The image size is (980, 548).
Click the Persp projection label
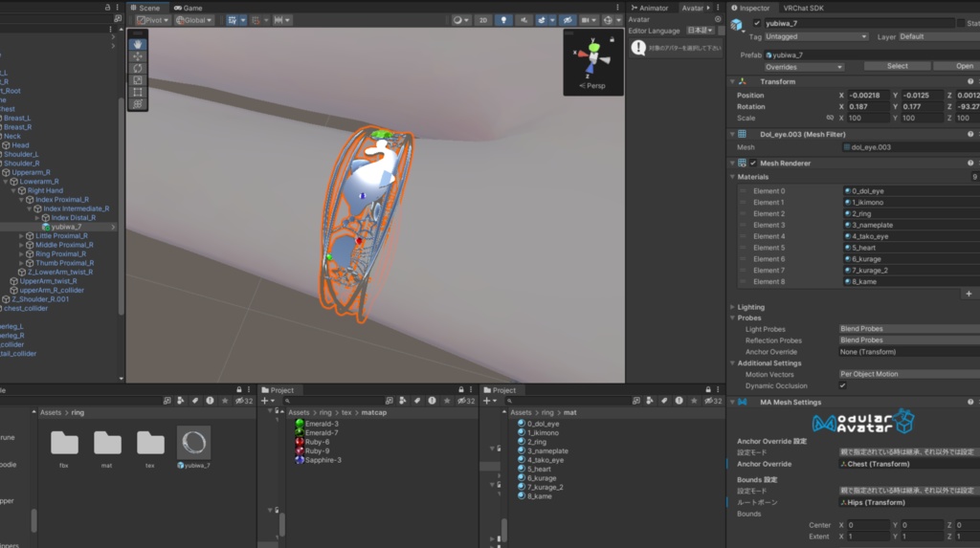592,86
